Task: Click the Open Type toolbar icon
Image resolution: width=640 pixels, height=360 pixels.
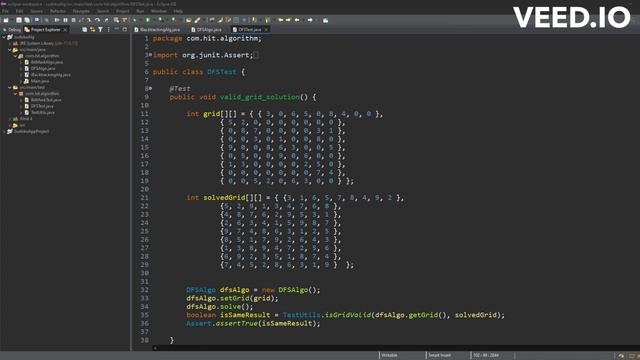Action: 188,20
